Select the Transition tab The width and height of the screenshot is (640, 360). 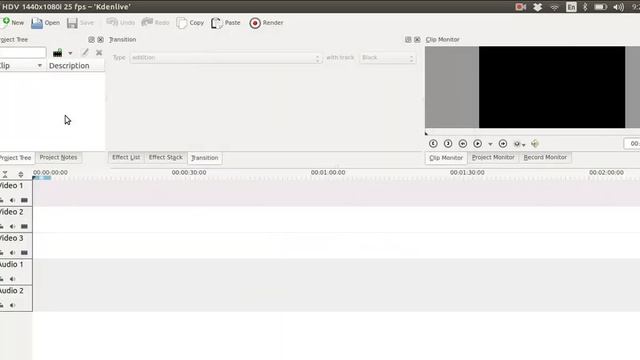tap(205, 158)
